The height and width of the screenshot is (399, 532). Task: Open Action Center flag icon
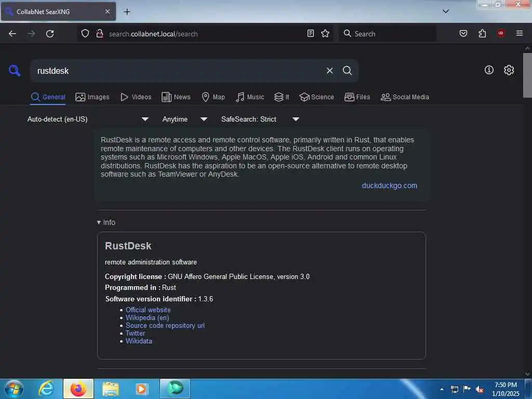467,389
